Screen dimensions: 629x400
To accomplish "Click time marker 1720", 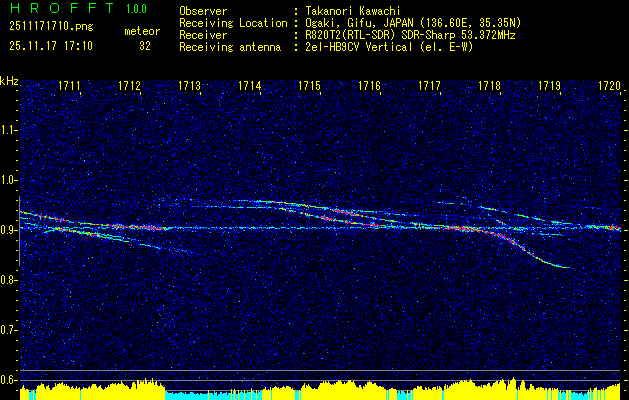I will (609, 85).
